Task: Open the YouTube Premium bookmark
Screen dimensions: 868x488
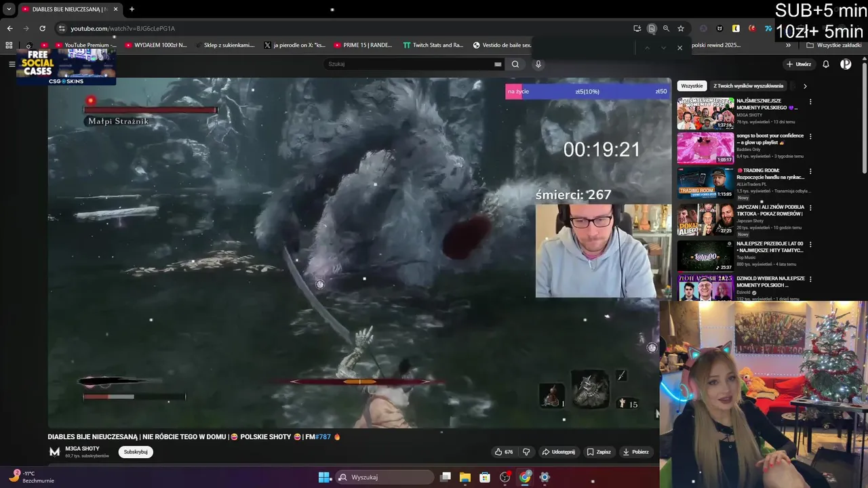Action: pyautogui.click(x=85, y=45)
